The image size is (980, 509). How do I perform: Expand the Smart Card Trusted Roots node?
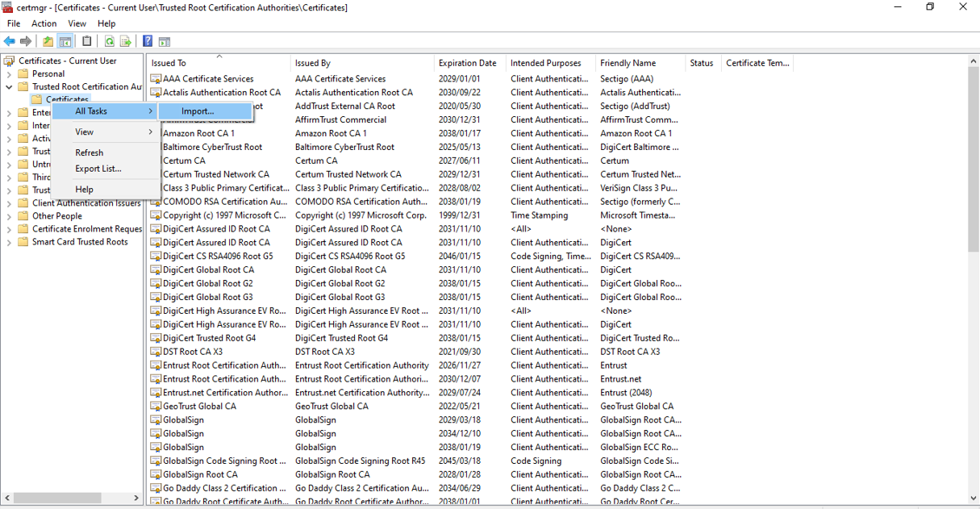coord(10,242)
